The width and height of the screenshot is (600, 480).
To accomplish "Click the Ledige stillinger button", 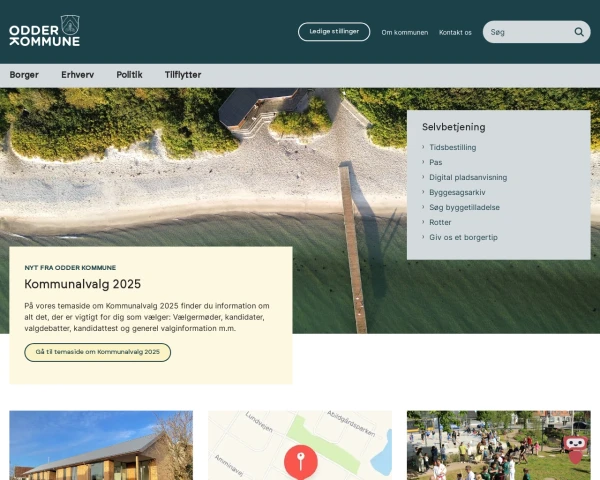I will tap(334, 32).
